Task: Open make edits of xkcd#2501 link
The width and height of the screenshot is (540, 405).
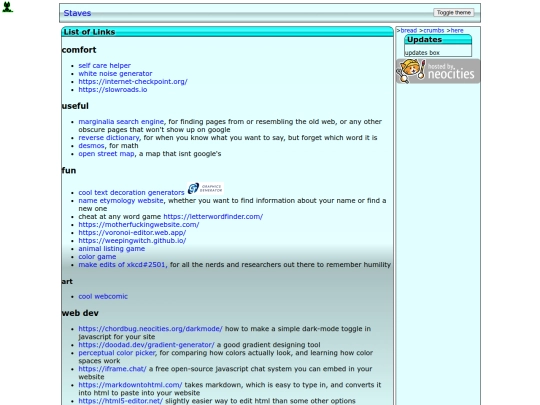Action: [122, 264]
